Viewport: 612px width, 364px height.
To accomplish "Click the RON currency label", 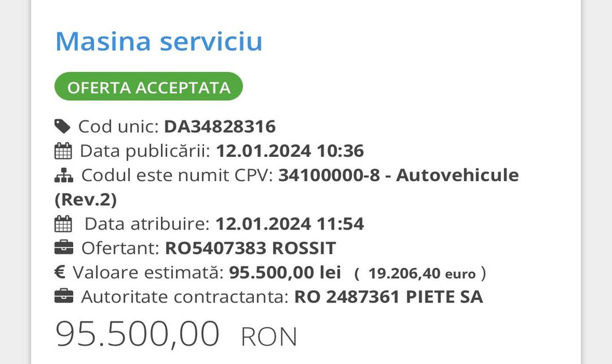I will click(x=269, y=337).
